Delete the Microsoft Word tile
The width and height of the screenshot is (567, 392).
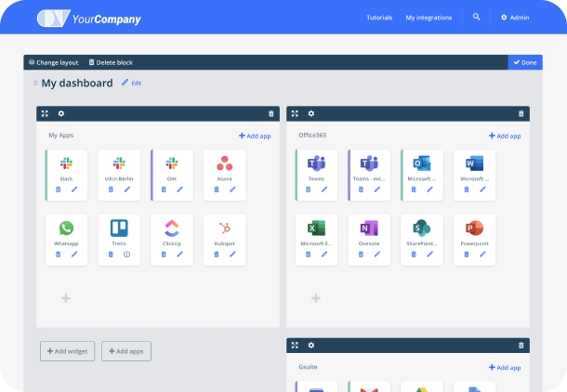[467, 189]
